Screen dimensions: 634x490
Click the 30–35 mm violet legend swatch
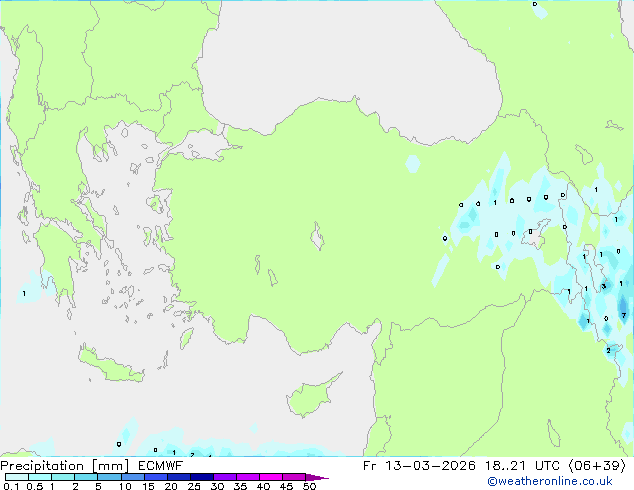point(224,477)
